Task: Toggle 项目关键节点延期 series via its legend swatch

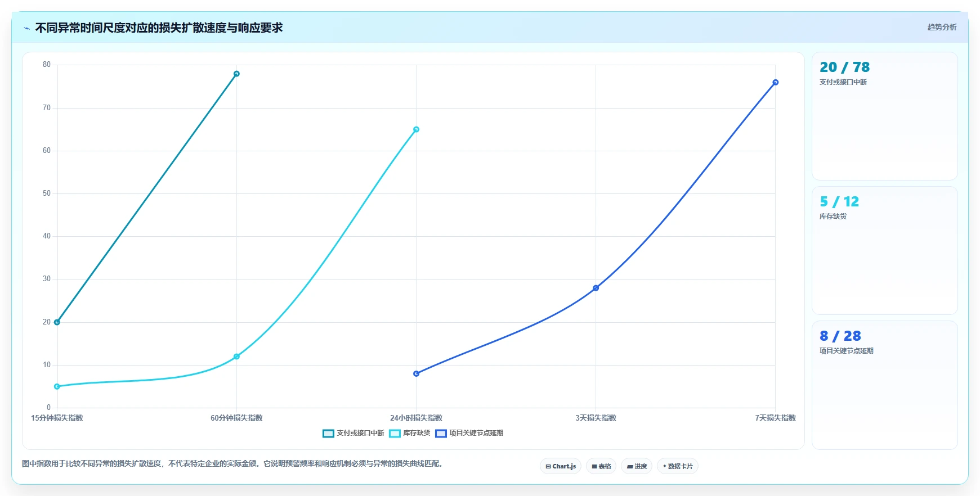Action: 441,433
